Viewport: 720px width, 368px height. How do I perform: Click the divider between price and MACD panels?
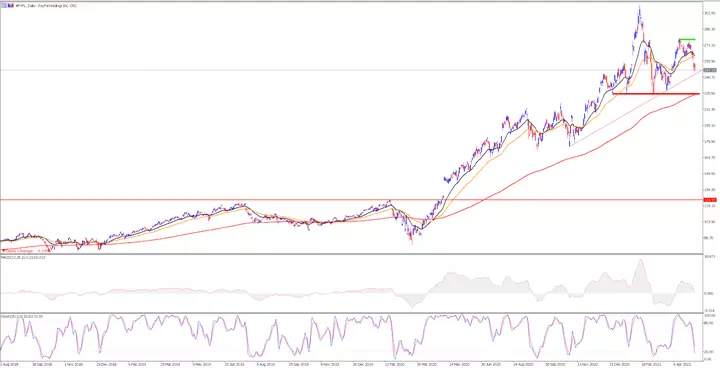point(351,254)
